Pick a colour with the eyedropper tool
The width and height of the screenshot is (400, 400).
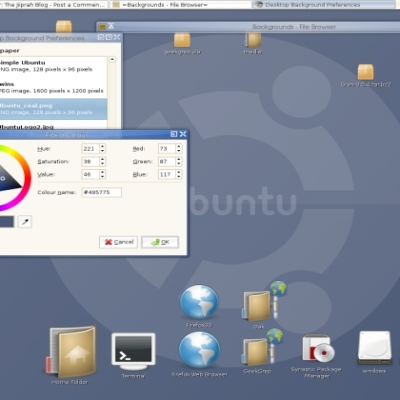(x=25, y=222)
